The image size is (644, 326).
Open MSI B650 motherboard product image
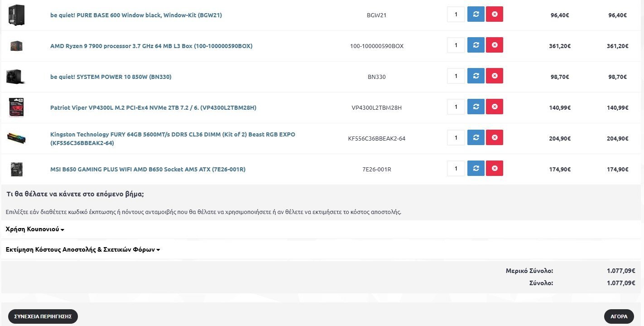17,169
